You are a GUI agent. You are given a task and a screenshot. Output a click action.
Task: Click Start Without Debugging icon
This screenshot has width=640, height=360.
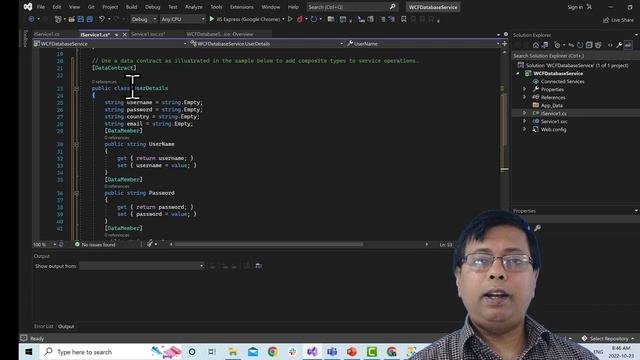point(290,19)
